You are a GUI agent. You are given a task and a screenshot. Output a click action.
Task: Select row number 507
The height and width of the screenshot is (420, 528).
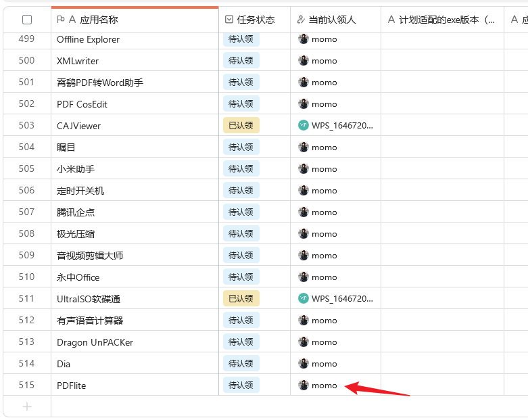26,212
